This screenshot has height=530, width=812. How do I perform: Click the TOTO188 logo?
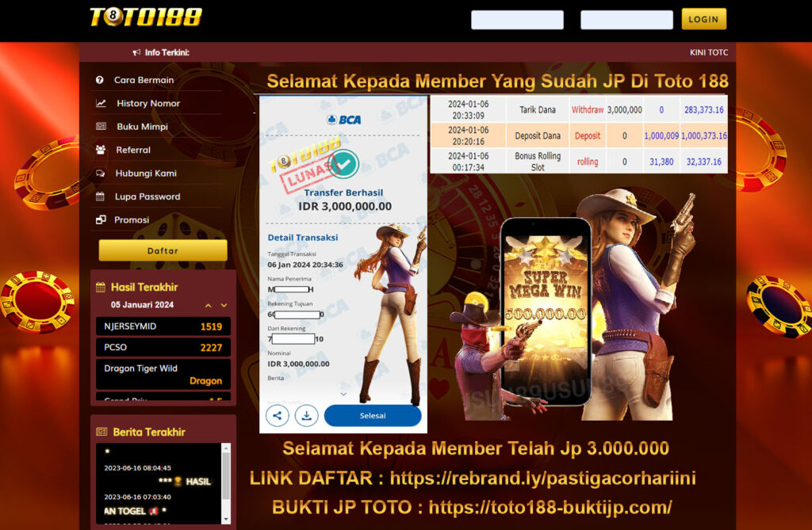(146, 17)
